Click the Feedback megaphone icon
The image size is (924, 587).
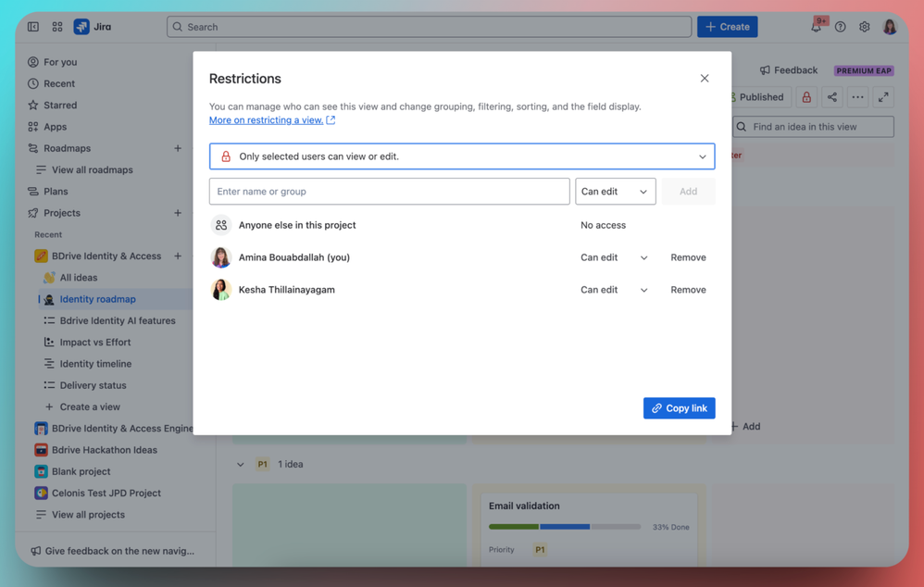765,70
